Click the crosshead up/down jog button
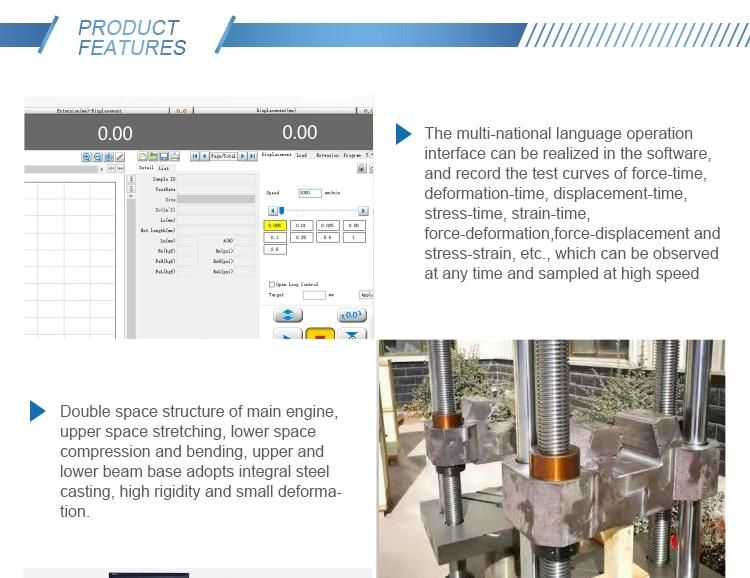750x578 pixels. (288, 315)
